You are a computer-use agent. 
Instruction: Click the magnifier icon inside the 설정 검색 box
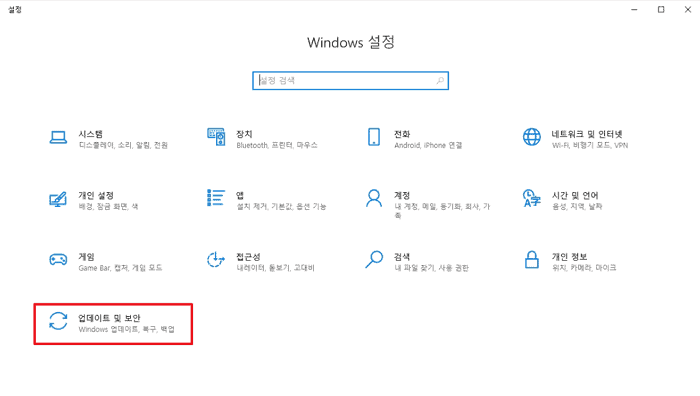click(440, 81)
